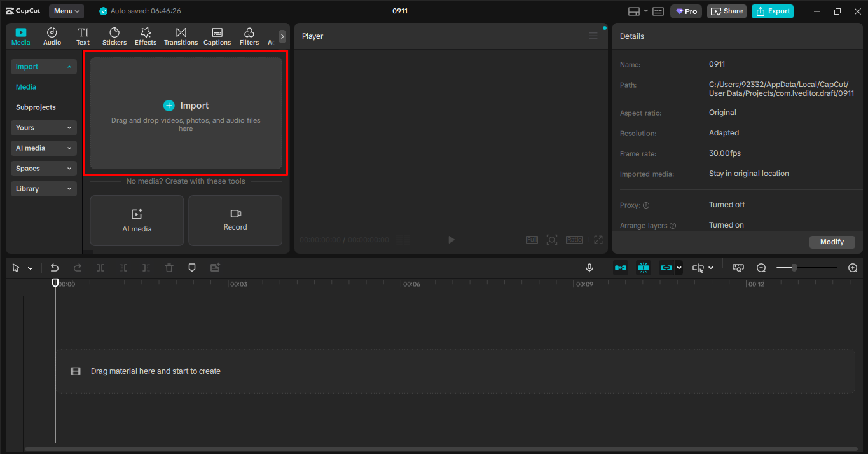Open the Menu dropdown in the title bar

(x=66, y=11)
